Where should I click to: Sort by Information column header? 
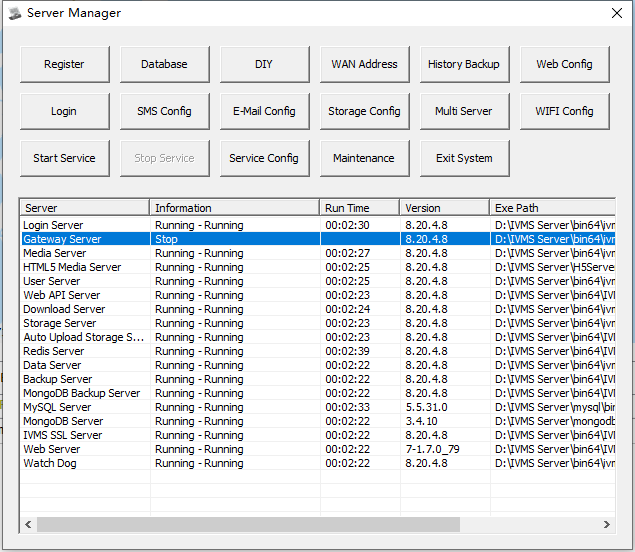pyautogui.click(x=235, y=208)
